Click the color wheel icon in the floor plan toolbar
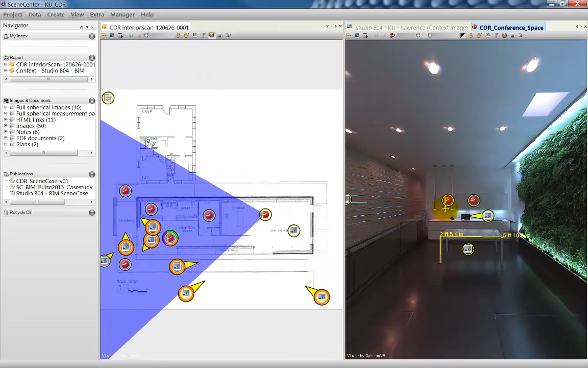588x368 pixels. pos(212,35)
